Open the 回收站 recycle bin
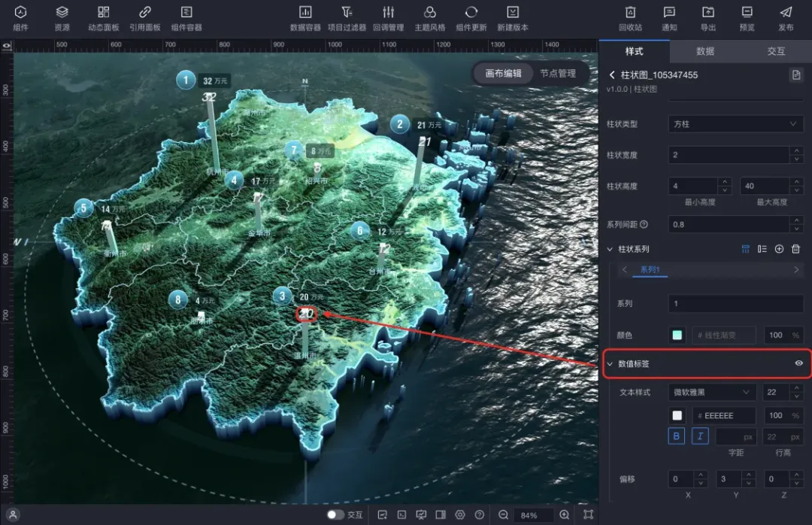812x525 pixels. pos(630,19)
